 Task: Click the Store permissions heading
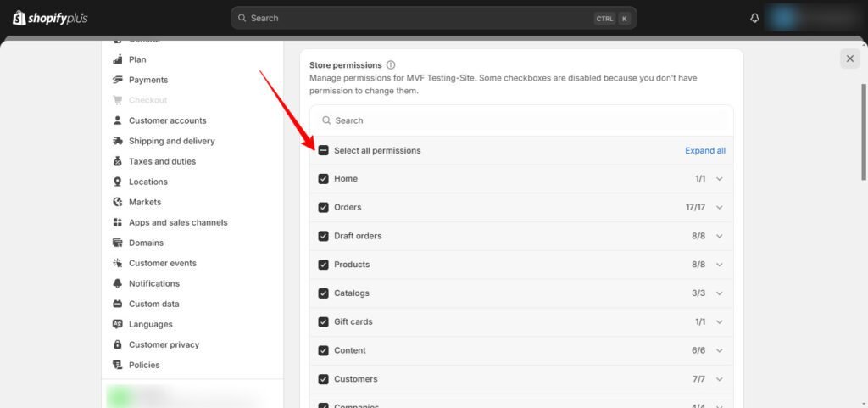pos(346,64)
